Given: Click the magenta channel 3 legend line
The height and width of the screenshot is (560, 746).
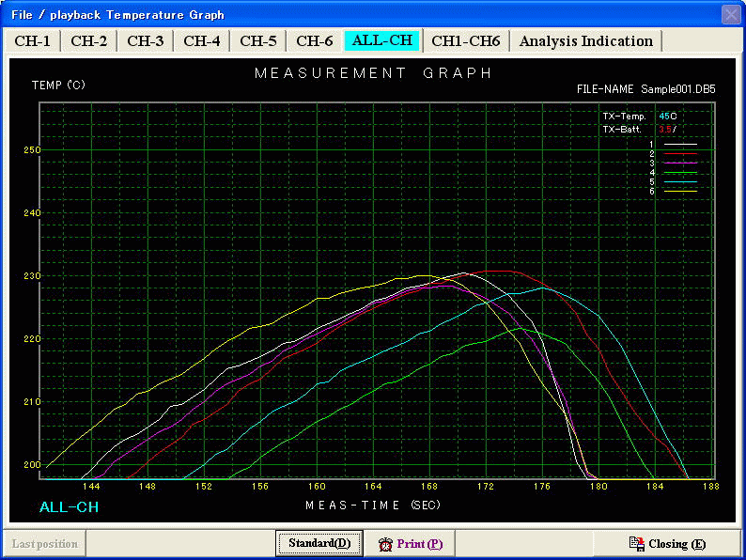Looking at the screenshot, I should [x=680, y=163].
